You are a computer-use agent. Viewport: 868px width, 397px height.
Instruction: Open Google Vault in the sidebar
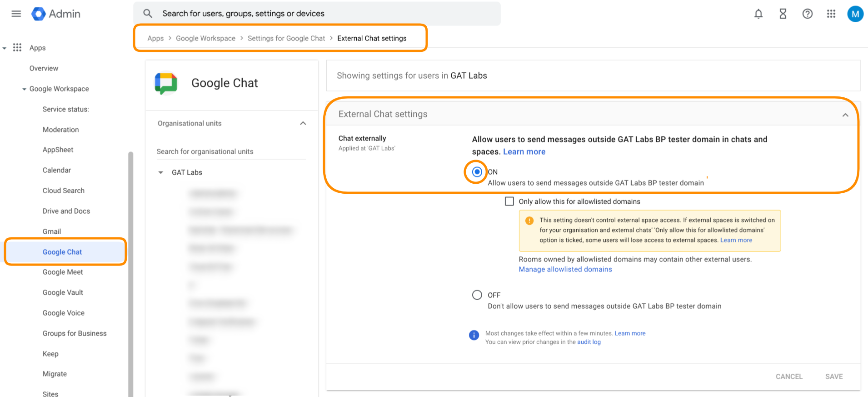coord(63,292)
